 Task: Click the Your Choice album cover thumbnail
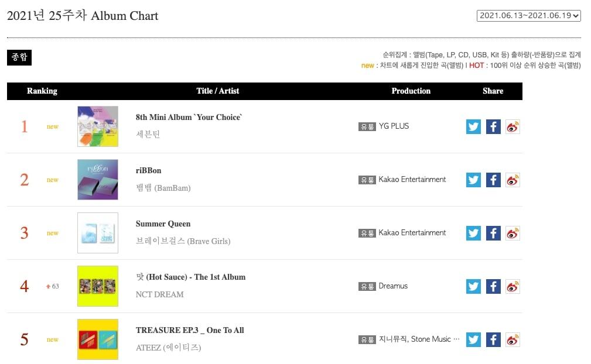[x=98, y=126]
